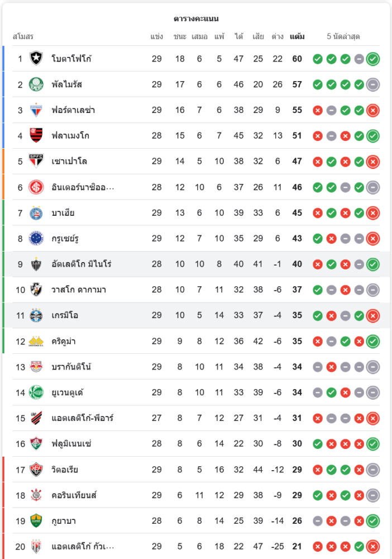Open Fortaleza's latest match result (circled loss)
The width and height of the screenshot is (392, 559).
(373, 110)
